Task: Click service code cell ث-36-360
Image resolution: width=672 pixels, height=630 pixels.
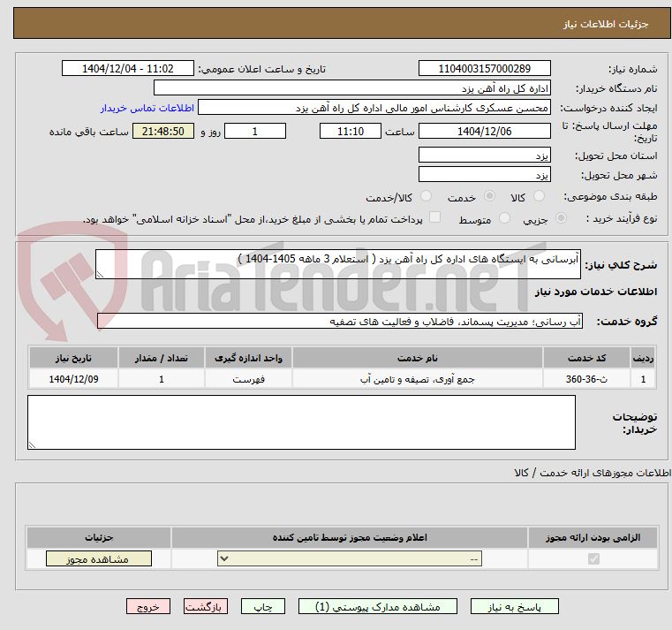Action: [x=586, y=379]
